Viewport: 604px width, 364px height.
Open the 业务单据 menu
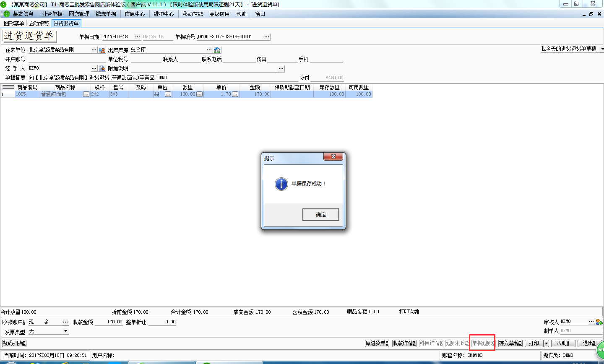point(52,14)
